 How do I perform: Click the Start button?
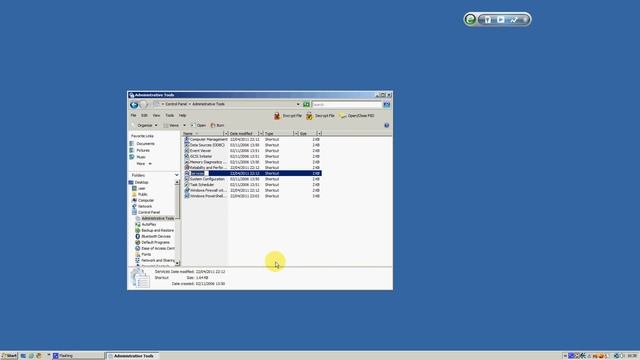(x=9, y=356)
